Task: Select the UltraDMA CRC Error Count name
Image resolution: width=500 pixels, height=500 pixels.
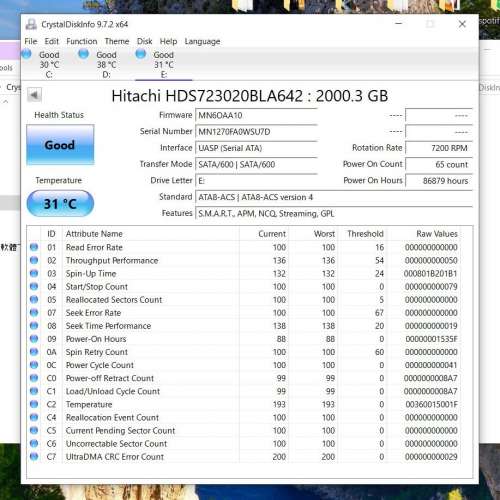Action: (115, 457)
